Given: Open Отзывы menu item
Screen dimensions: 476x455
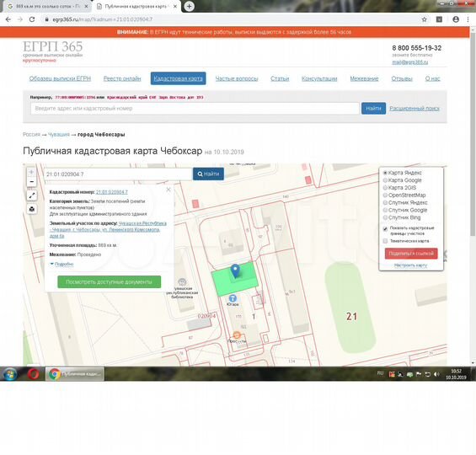Looking at the screenshot, I should pos(402,78).
